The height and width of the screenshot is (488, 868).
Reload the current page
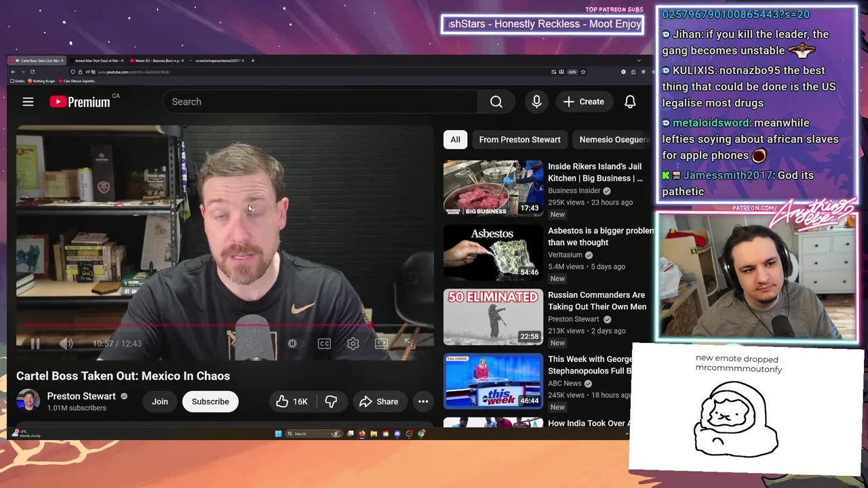tap(33, 72)
